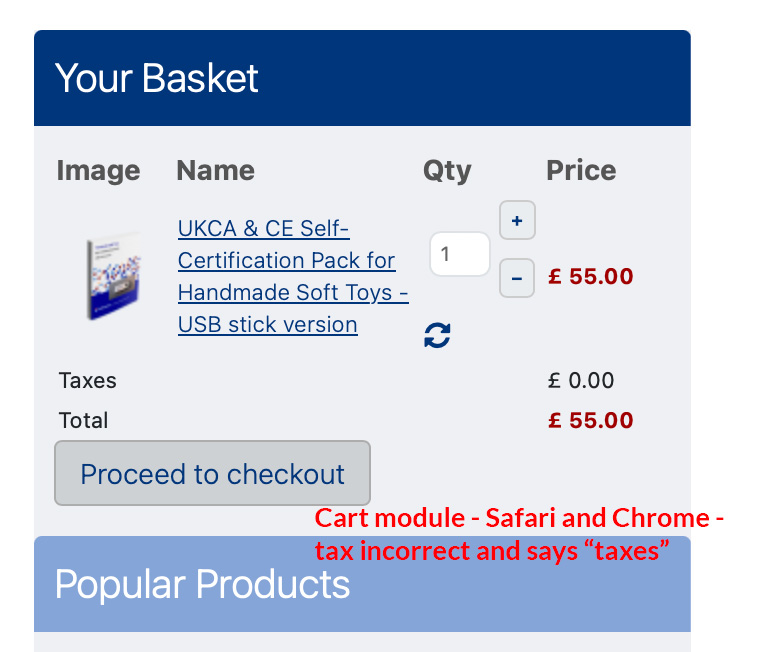Click the quantity input field
The width and height of the screenshot is (778, 652).
[459, 254]
